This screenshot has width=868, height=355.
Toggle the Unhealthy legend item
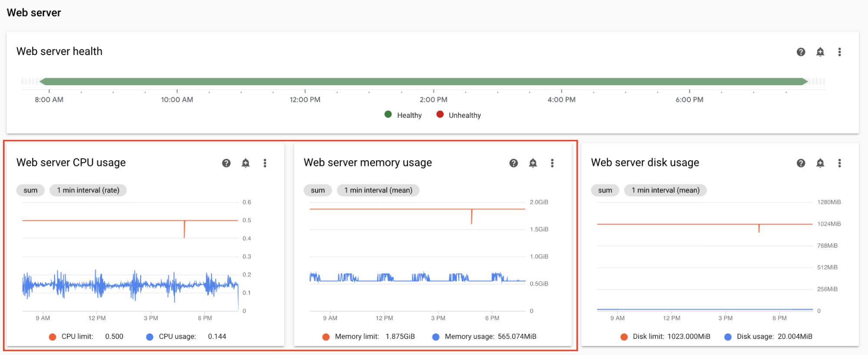coord(459,115)
